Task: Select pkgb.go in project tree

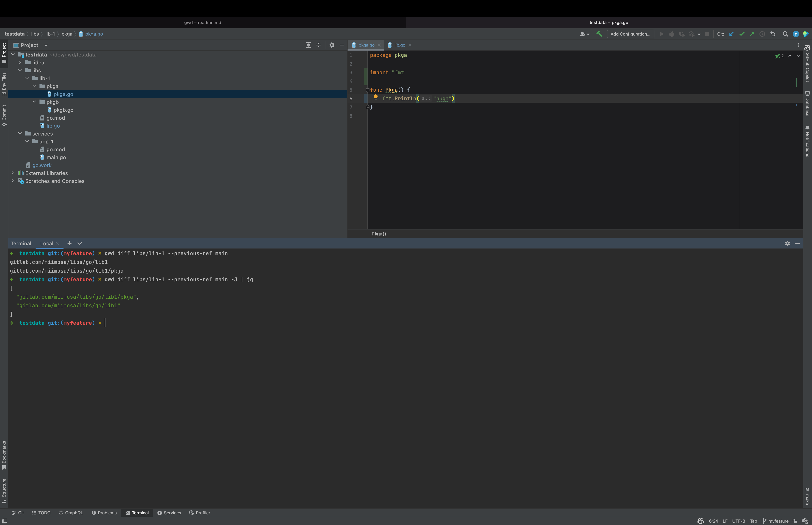Action: 63,110
